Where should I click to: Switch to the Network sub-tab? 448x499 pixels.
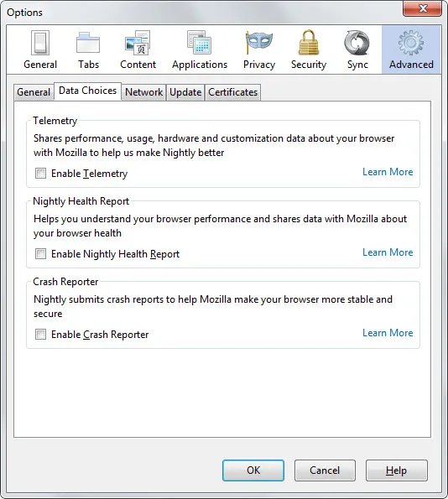coord(143,92)
